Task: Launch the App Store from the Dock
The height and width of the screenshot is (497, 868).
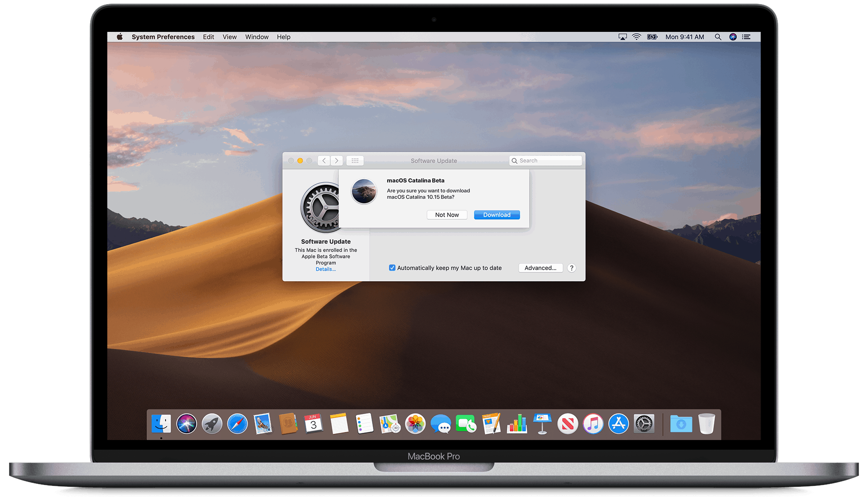Action: click(x=618, y=423)
